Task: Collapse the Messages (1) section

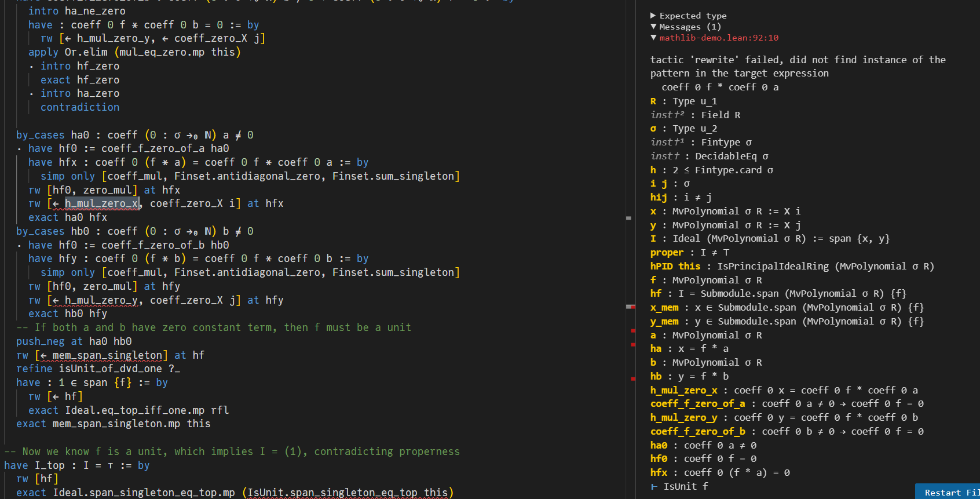Action: (653, 27)
